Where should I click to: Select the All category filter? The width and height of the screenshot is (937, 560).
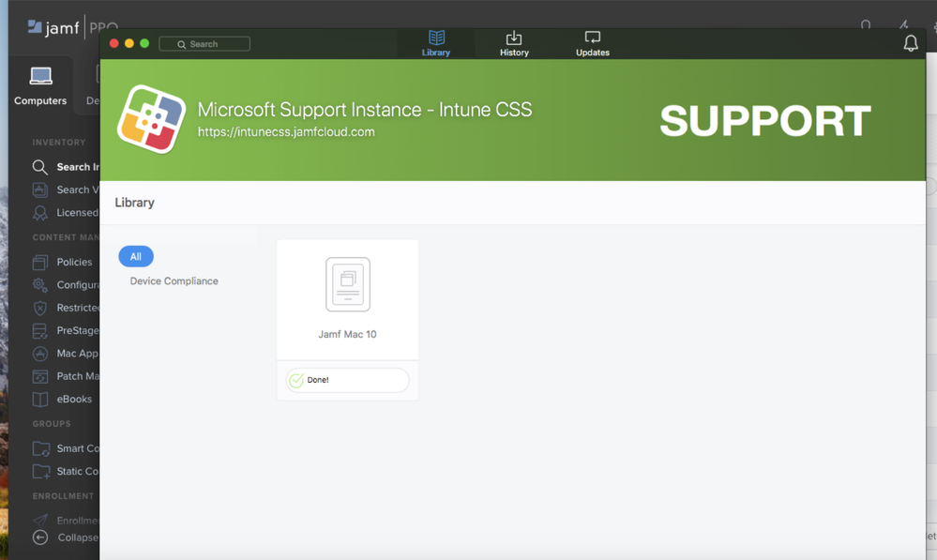coord(136,256)
